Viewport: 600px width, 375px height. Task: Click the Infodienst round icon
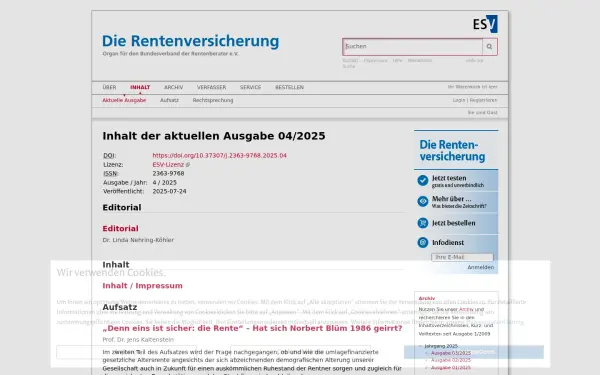(423, 242)
